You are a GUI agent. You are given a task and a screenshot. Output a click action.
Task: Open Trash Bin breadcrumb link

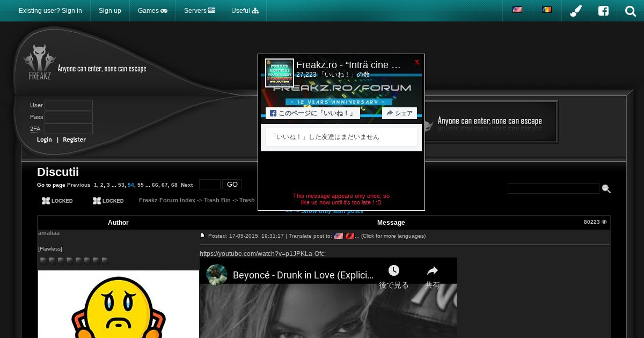click(x=217, y=200)
